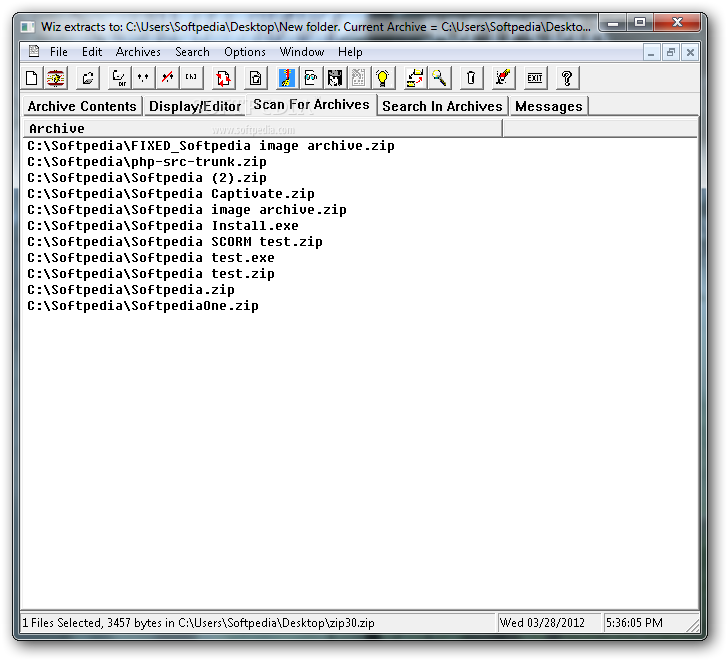Screen dimensions: 728x661
Task: Click the document icon beside File menu
Action: 34,51
